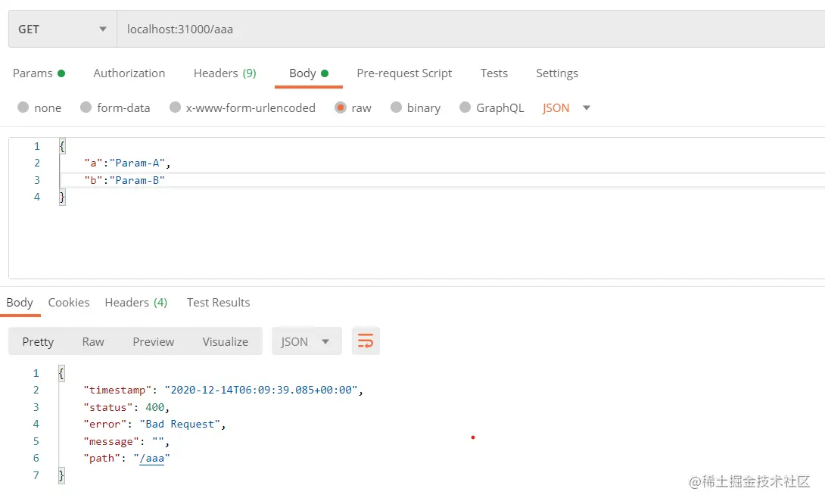
Task: Select the binary radio option
Action: tap(416, 108)
